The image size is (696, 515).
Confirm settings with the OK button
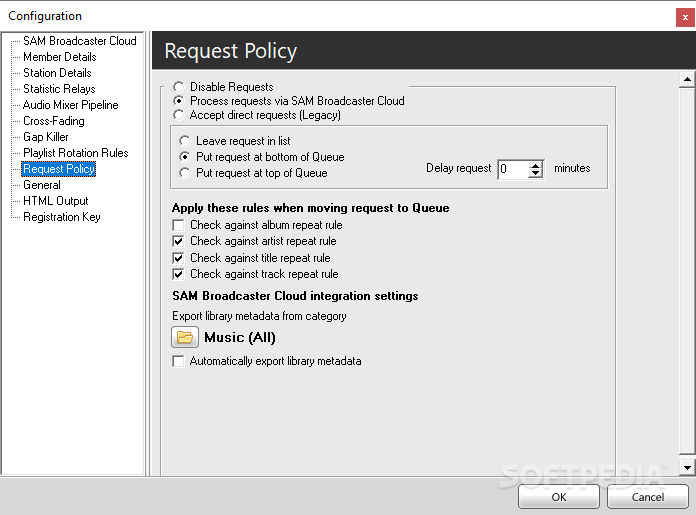pyautogui.click(x=559, y=497)
